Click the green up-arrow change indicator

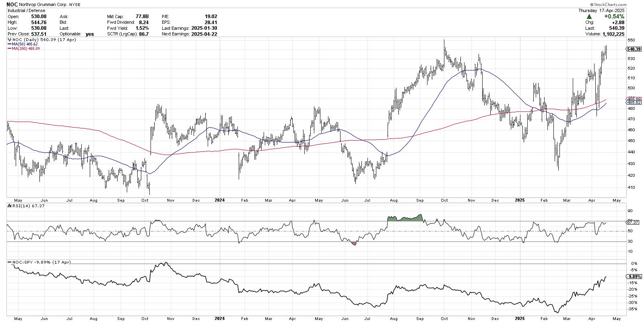click(589, 17)
